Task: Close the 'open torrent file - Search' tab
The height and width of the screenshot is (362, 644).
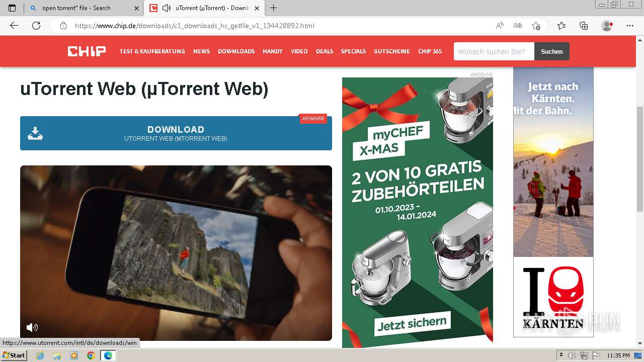Action: point(137,8)
